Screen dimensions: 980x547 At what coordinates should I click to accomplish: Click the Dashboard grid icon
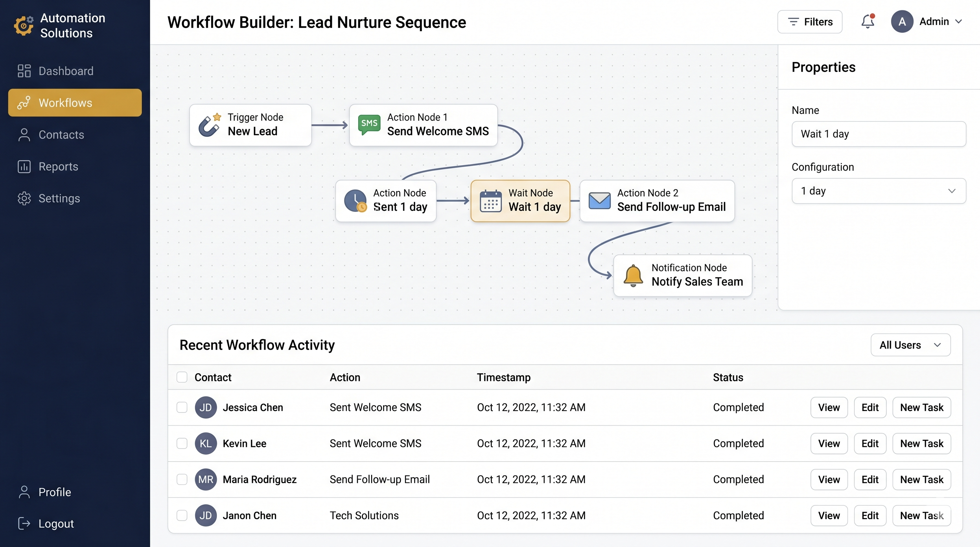[24, 71]
